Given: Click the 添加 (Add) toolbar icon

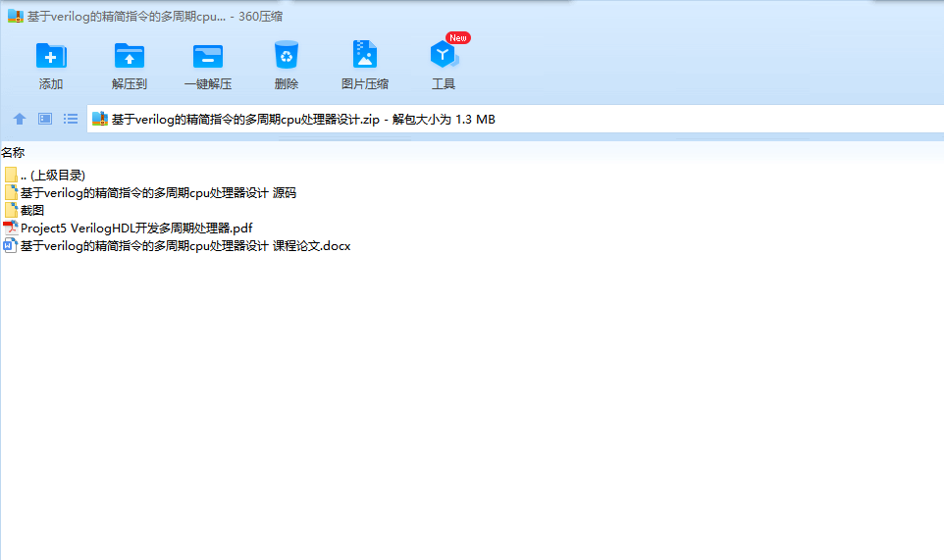Looking at the screenshot, I should click(x=51, y=56).
